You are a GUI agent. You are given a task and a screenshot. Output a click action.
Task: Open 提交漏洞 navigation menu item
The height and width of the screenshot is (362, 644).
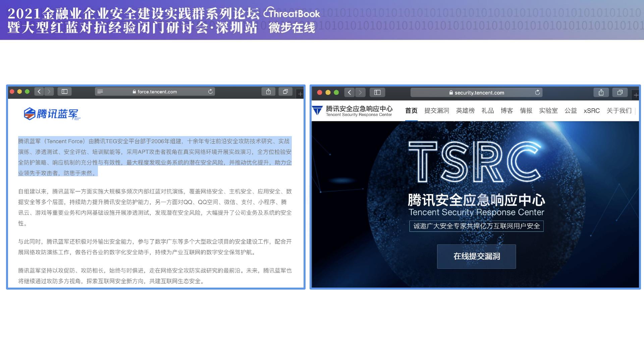436,111
